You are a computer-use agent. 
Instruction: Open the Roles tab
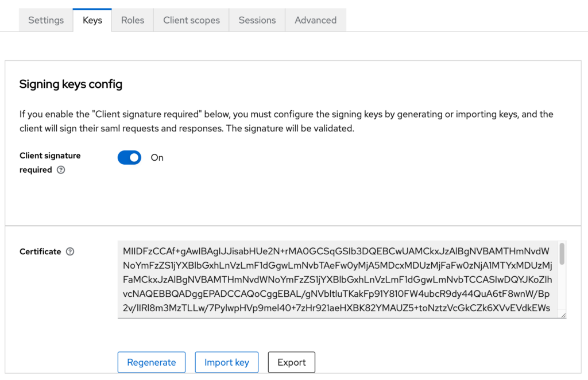coord(133,20)
